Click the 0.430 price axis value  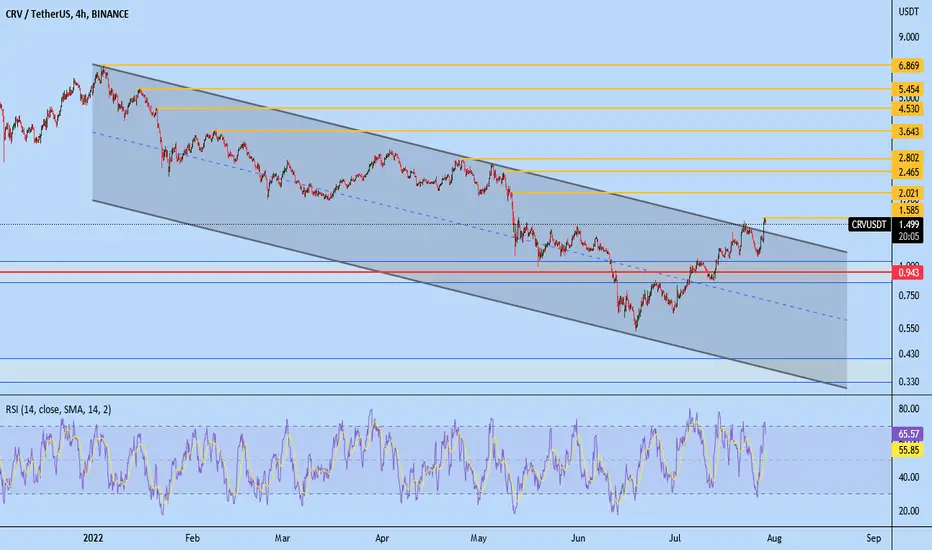909,354
